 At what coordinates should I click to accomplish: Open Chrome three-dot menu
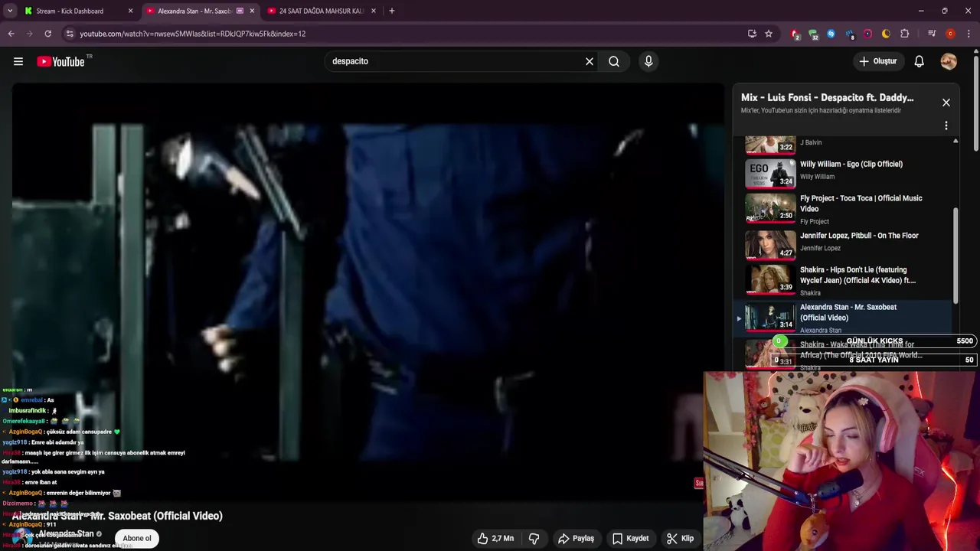pyautogui.click(x=969, y=34)
